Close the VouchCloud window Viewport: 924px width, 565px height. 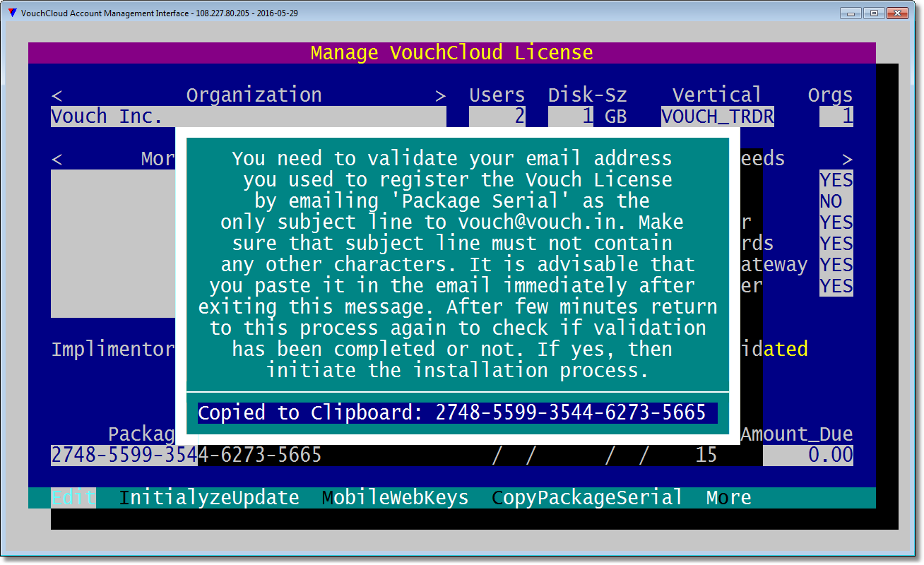[897, 13]
